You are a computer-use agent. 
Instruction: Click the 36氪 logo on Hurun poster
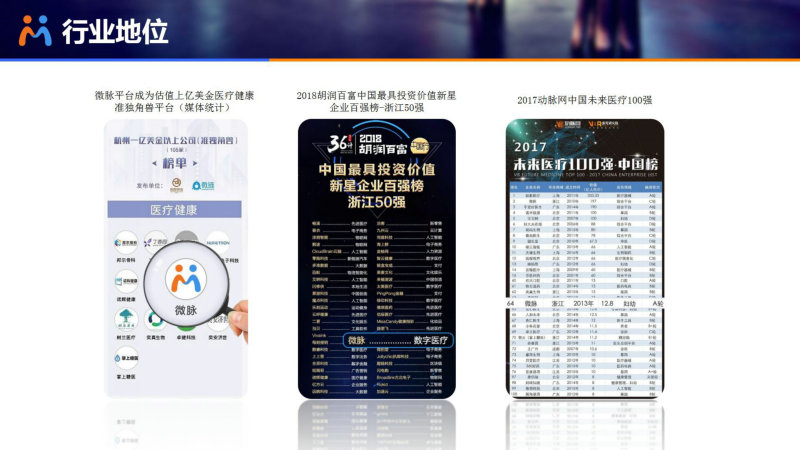tap(340, 143)
